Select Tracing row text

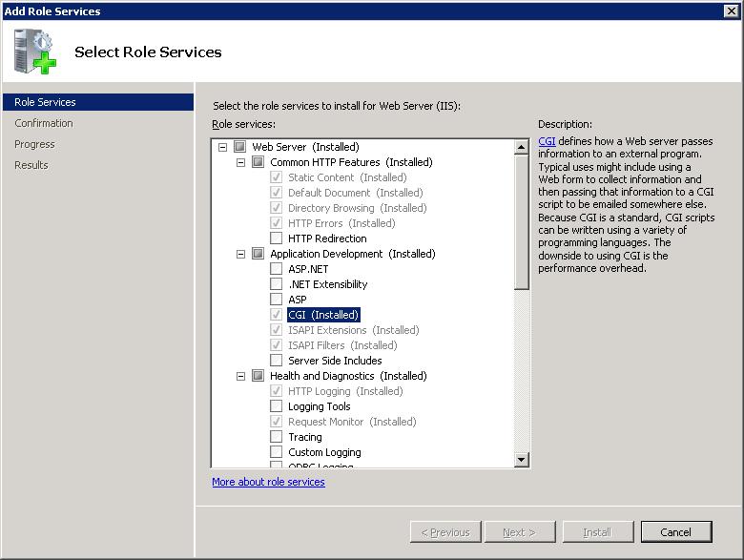tap(305, 437)
